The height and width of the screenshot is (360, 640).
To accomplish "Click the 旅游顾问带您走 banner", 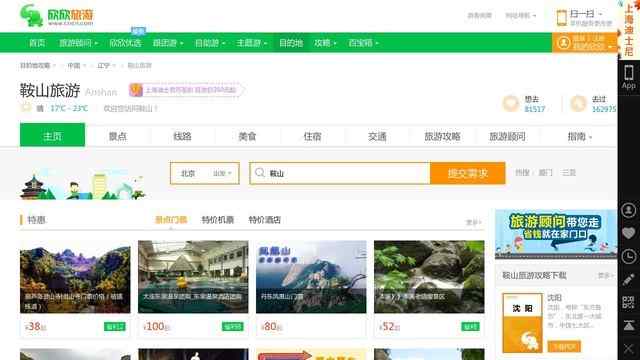I will click(556, 234).
